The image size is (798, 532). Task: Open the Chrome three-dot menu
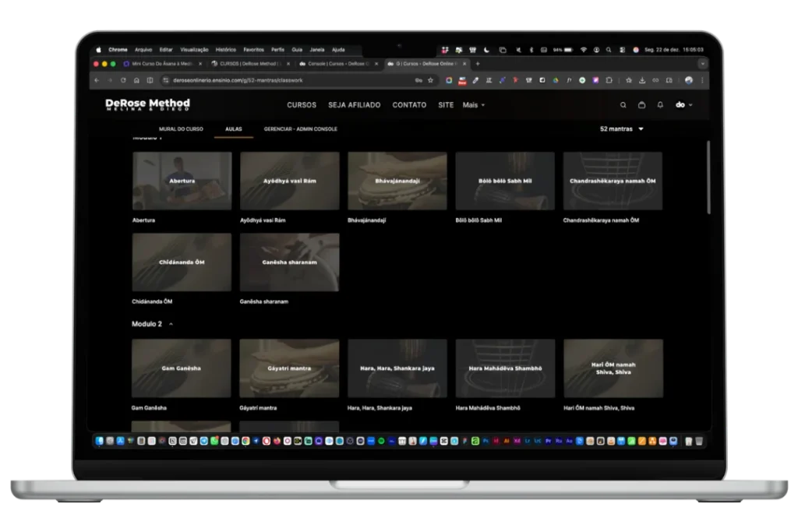point(702,80)
